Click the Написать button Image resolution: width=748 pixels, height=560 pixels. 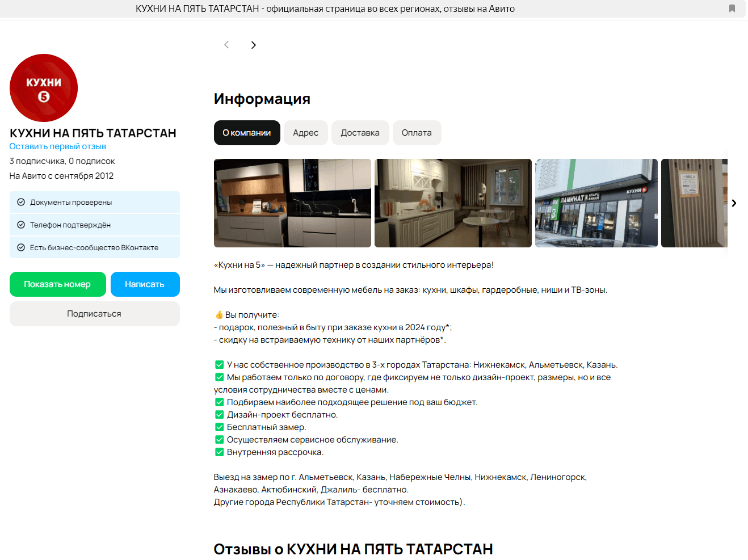pyautogui.click(x=145, y=284)
